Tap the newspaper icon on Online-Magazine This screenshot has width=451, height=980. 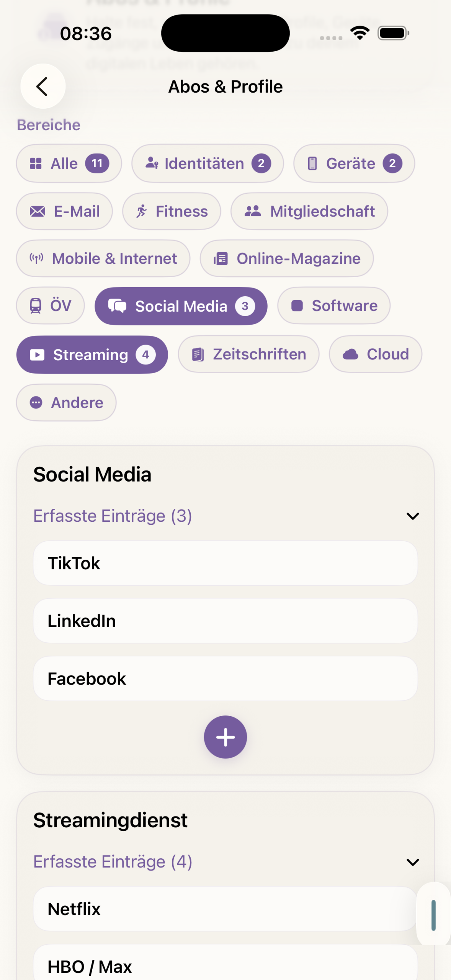(x=221, y=259)
